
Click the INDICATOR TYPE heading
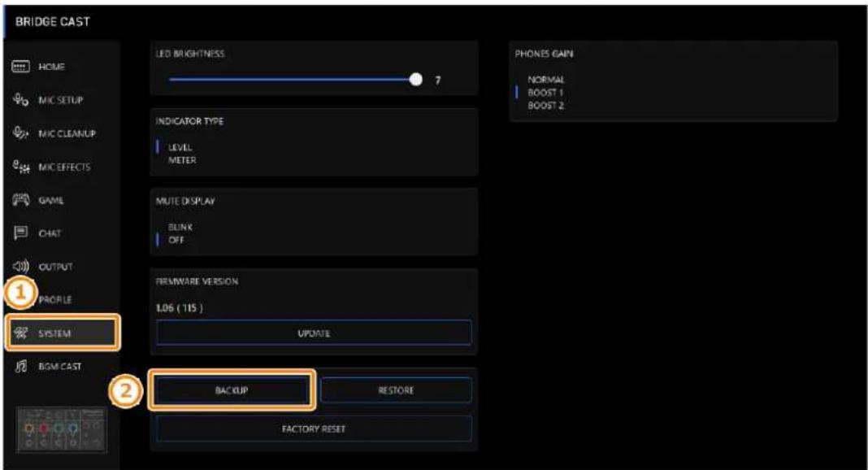click(x=189, y=121)
